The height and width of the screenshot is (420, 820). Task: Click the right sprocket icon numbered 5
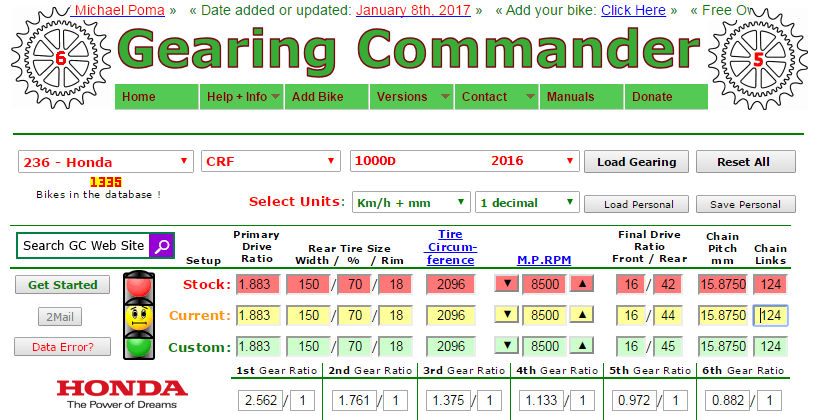click(758, 57)
